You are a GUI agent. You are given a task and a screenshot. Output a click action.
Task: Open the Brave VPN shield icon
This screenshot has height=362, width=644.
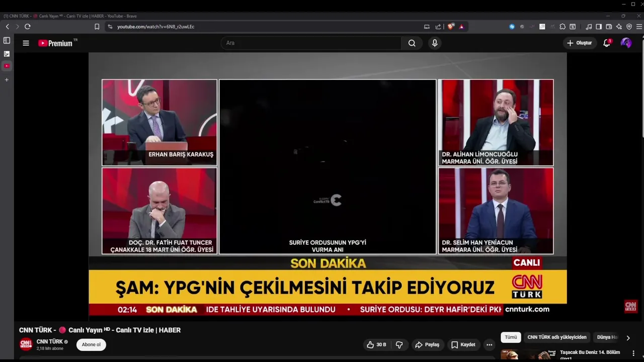tap(629, 27)
